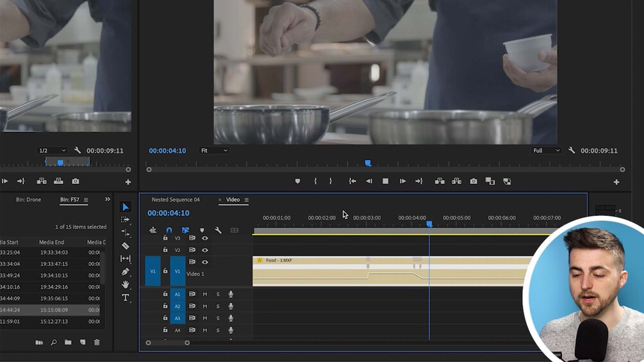Select the Selection arrow tool
The image size is (644, 362).
click(125, 207)
